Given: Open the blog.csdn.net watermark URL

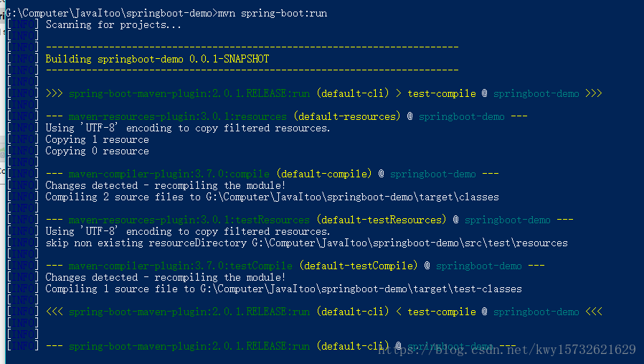Looking at the screenshot, I should pos(507,350).
